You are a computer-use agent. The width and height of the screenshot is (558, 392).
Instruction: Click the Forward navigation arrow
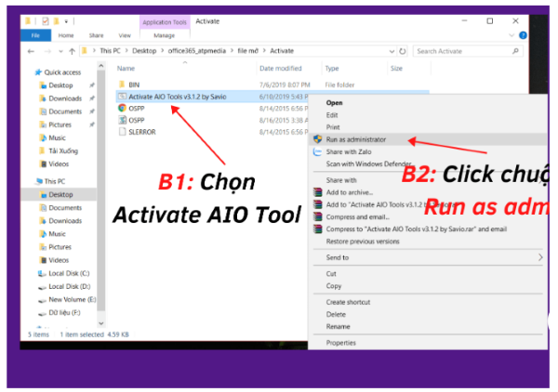point(47,51)
